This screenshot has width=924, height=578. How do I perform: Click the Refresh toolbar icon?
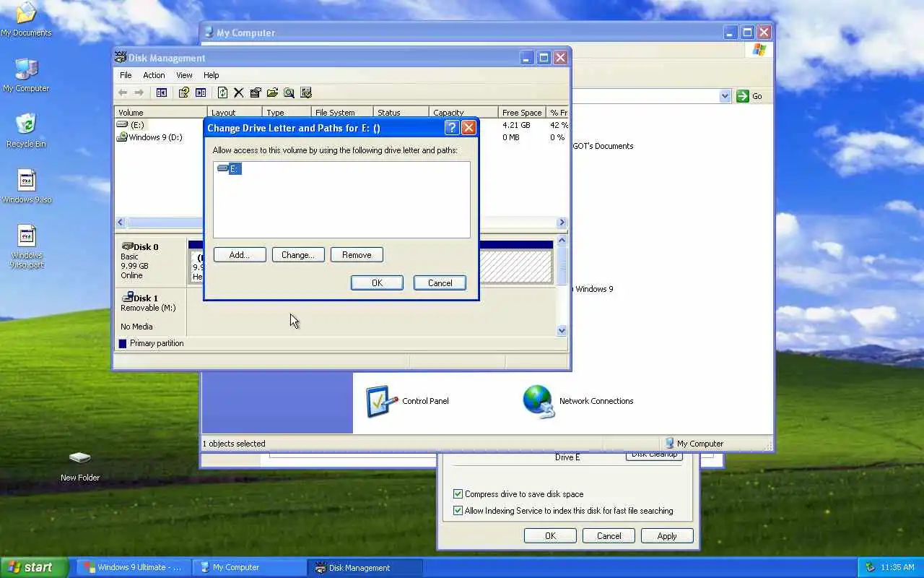tap(222, 92)
